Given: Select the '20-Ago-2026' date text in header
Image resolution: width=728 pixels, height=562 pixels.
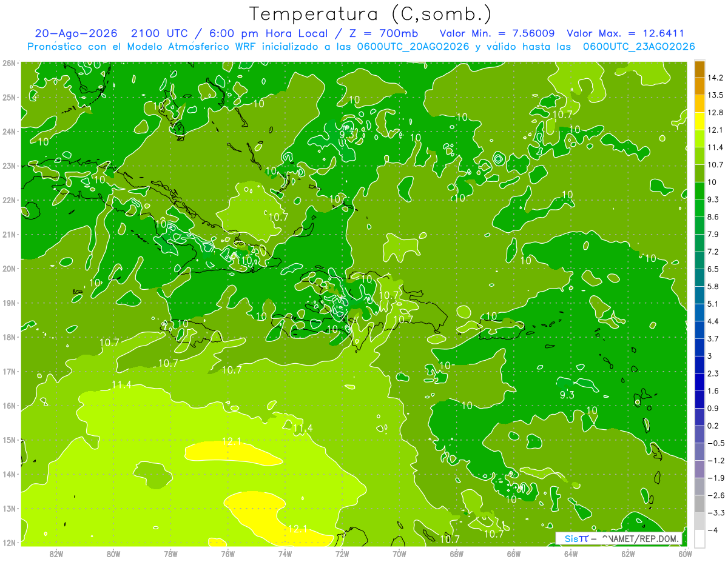Looking at the screenshot, I should (76, 34).
